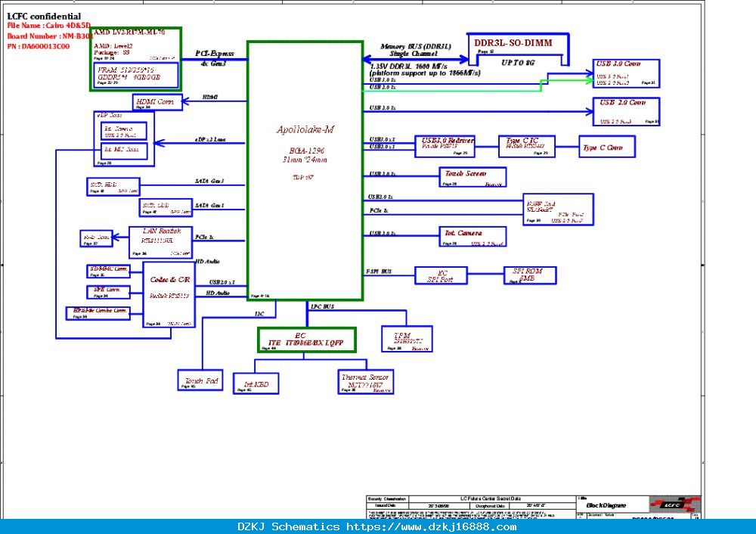
Task: Click the "SATA Gen1" label
Action: point(209,206)
